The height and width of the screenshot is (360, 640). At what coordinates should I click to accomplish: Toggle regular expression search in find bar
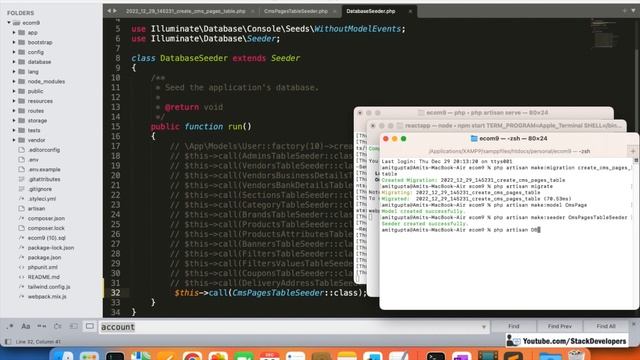10,326
